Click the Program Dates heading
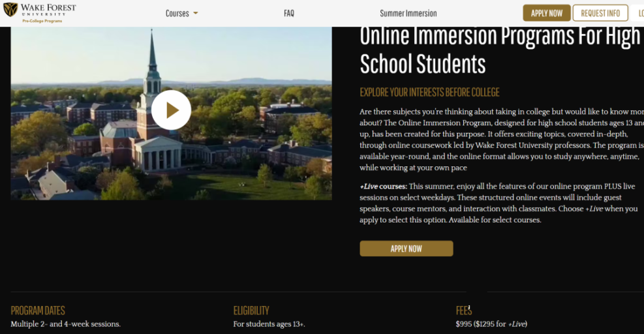This screenshot has height=334, width=644. click(x=38, y=310)
